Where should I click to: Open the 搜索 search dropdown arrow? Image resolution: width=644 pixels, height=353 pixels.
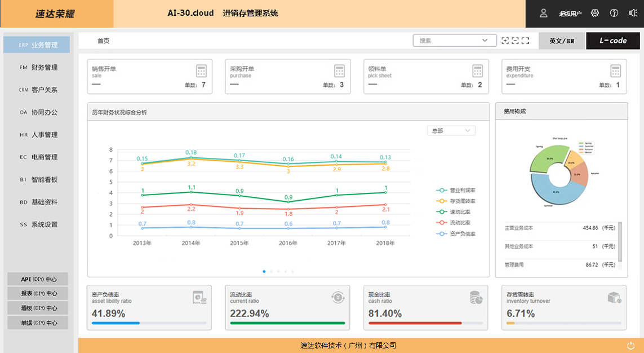point(485,41)
